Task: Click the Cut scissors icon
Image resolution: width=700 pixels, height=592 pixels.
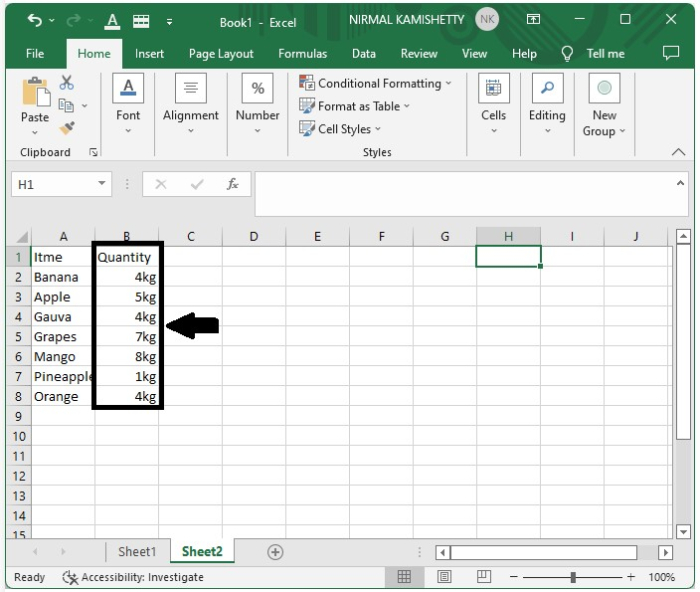Action: click(x=67, y=82)
